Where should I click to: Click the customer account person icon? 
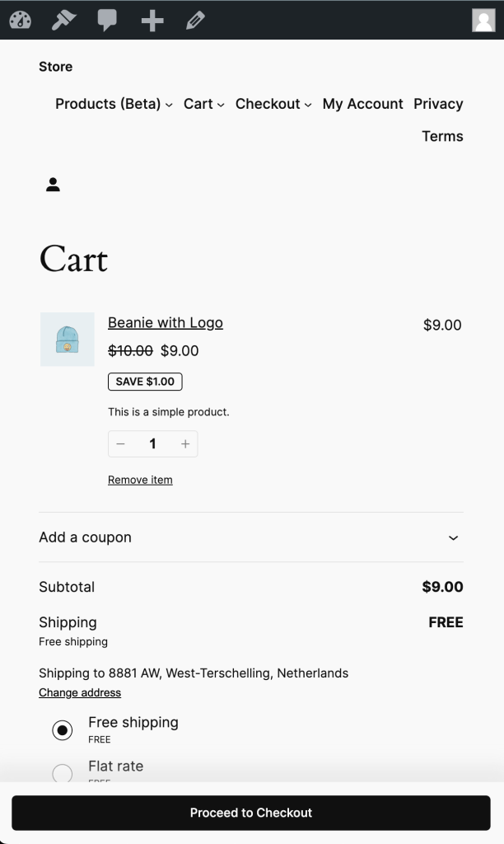54,185
